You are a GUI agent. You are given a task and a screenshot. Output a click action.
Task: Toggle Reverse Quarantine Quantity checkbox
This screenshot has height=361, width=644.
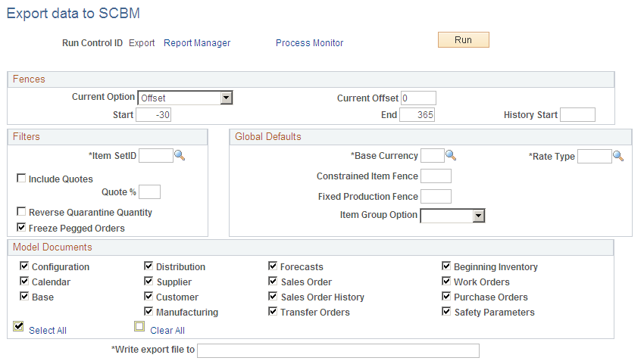[21, 211]
